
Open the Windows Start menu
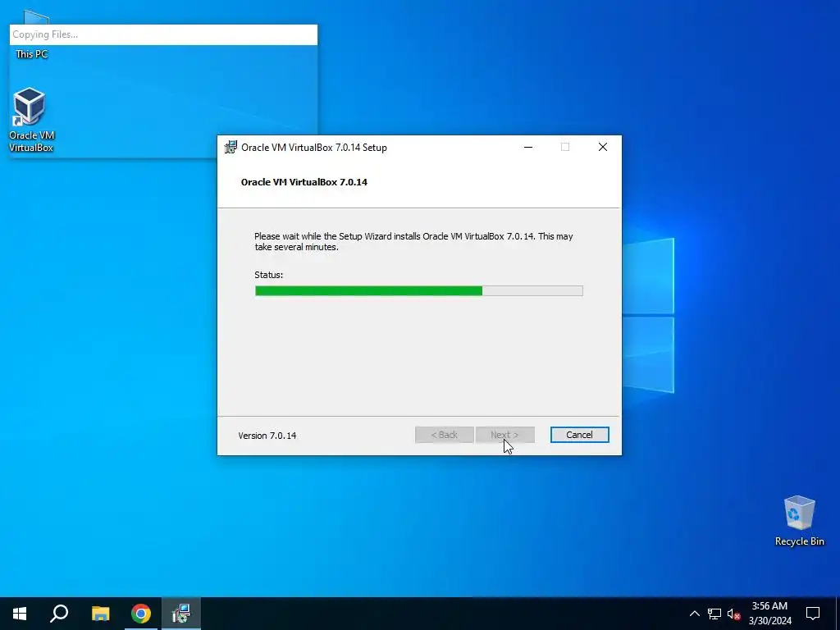tap(20, 614)
